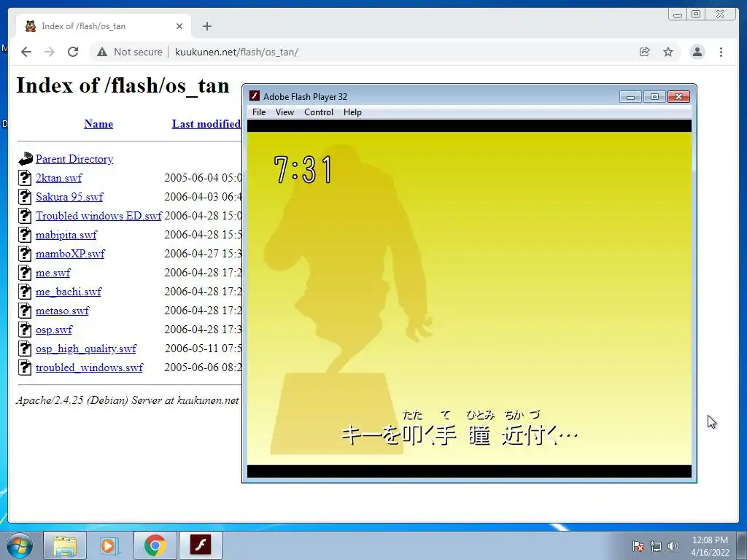The height and width of the screenshot is (560, 747).
Task: Click the file icon next to mamboXP.swf
Action: coord(26,254)
